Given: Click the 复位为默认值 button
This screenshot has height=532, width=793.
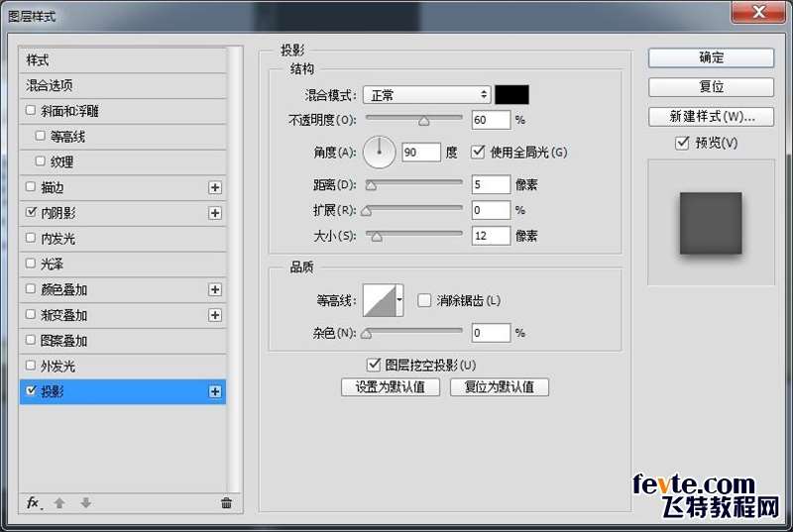Looking at the screenshot, I should pos(500,387).
